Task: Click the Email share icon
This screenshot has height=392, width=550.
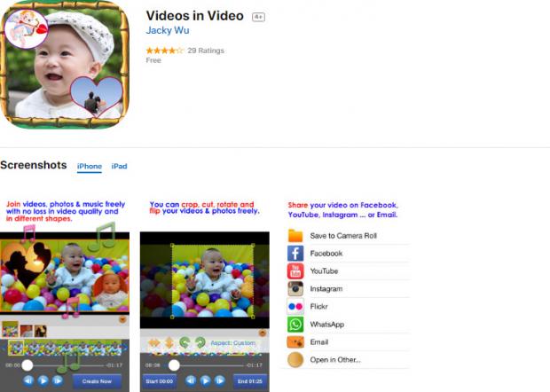Action: [x=295, y=342]
